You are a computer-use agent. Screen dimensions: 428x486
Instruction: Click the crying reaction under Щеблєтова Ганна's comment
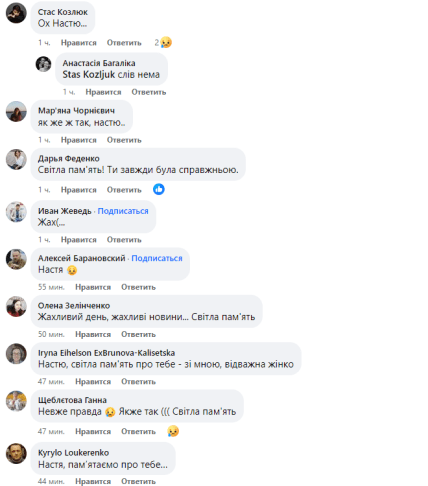[x=173, y=431]
